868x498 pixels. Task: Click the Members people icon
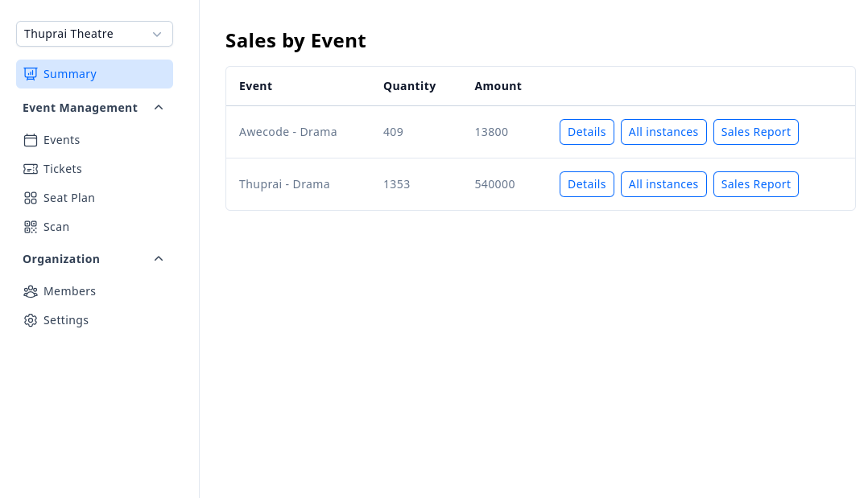click(x=31, y=290)
